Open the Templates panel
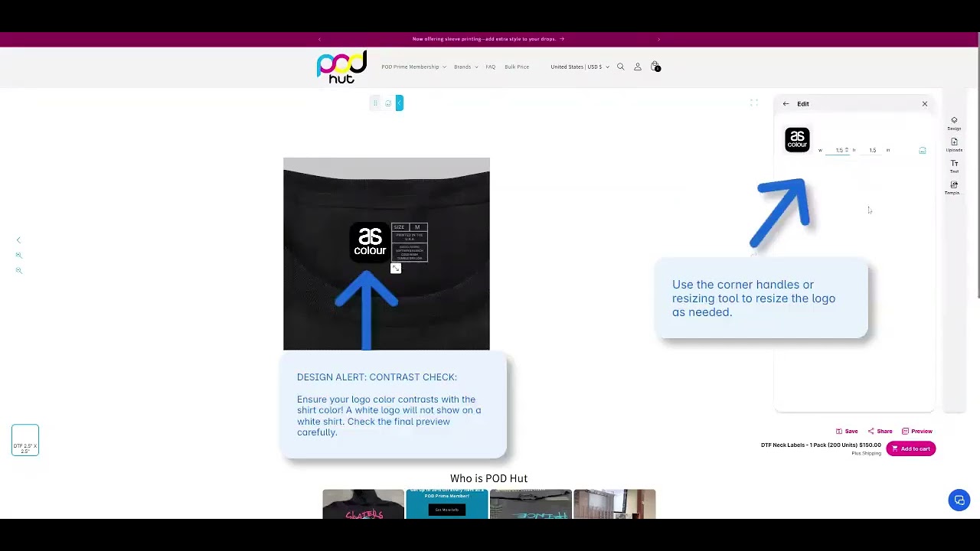Screen dimensions: 980x551 [x=954, y=187]
